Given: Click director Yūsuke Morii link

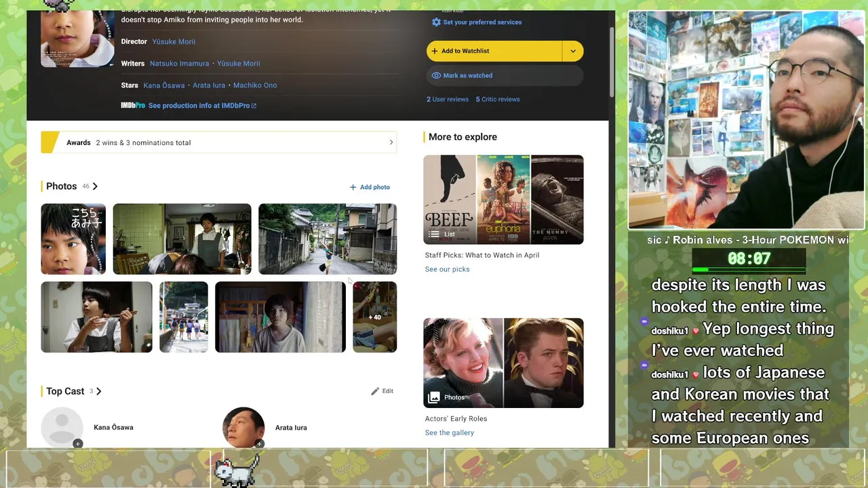Looking at the screenshot, I should pos(174,41).
